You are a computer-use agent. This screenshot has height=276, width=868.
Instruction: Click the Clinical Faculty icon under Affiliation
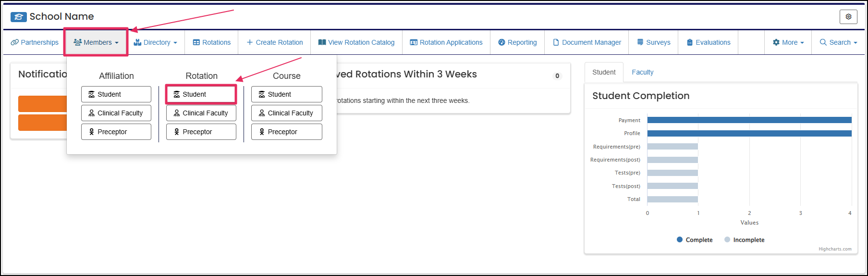pos(91,113)
